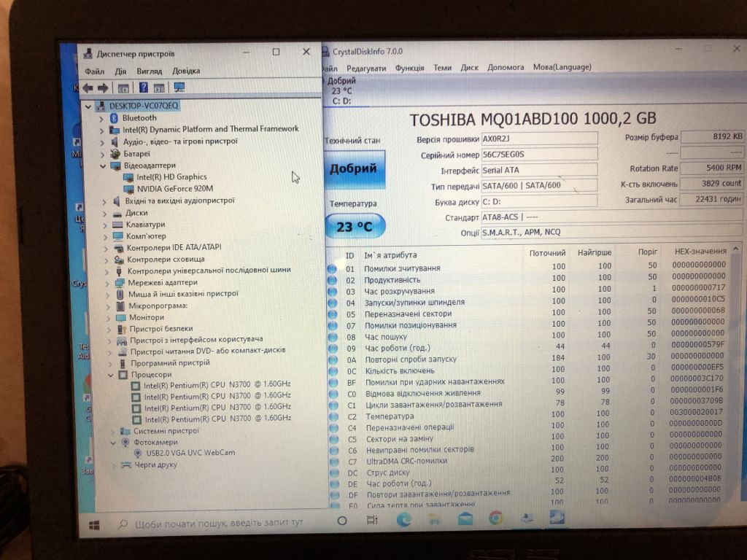Expand the Диски node
This screenshot has width=747, height=560.
point(105,214)
